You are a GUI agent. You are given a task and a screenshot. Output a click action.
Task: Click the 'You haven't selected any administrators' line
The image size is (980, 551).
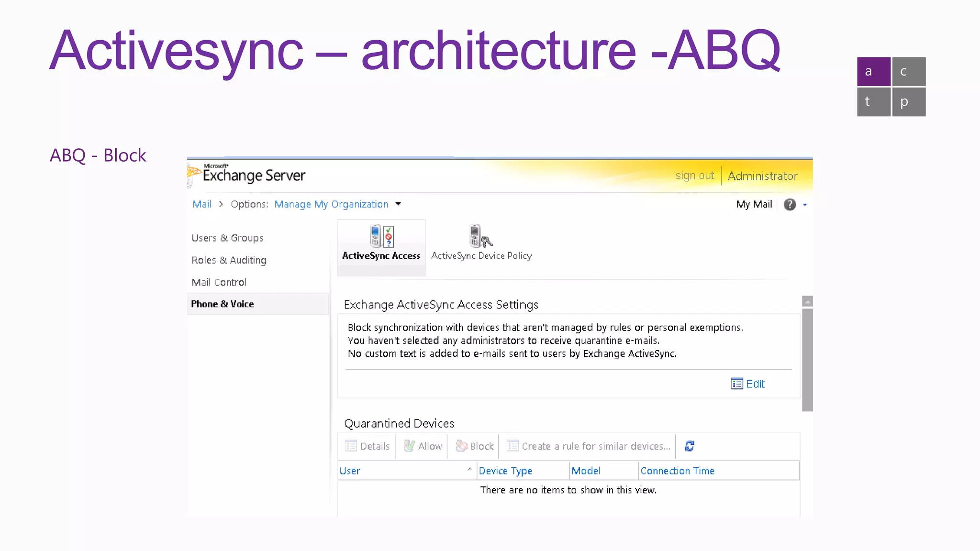click(x=503, y=341)
